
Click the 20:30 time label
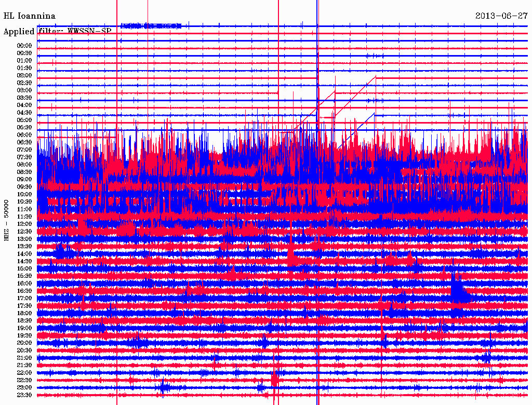pos(24,350)
